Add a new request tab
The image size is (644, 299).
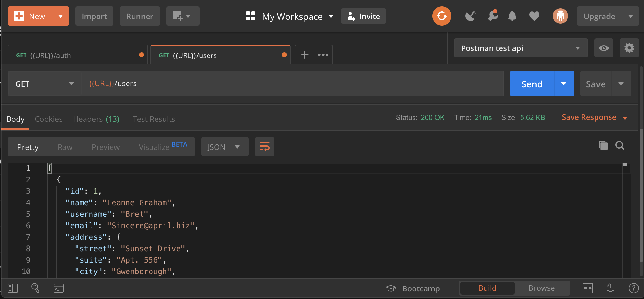point(305,55)
